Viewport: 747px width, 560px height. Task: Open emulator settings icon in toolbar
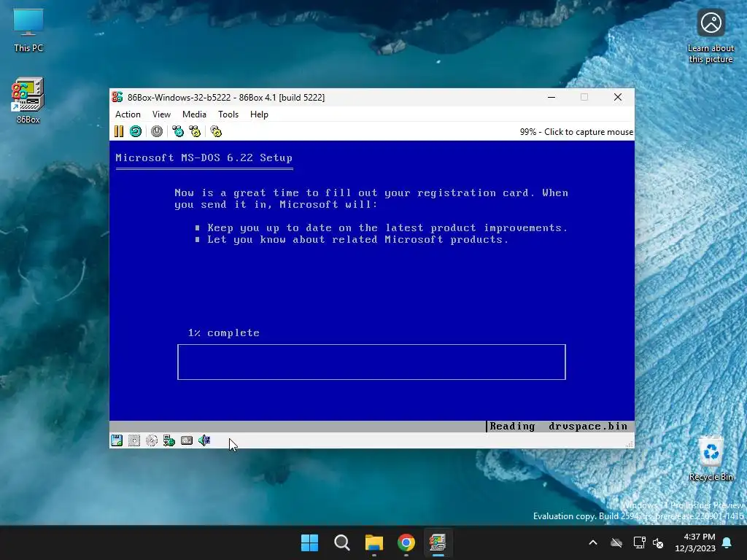coord(216,131)
